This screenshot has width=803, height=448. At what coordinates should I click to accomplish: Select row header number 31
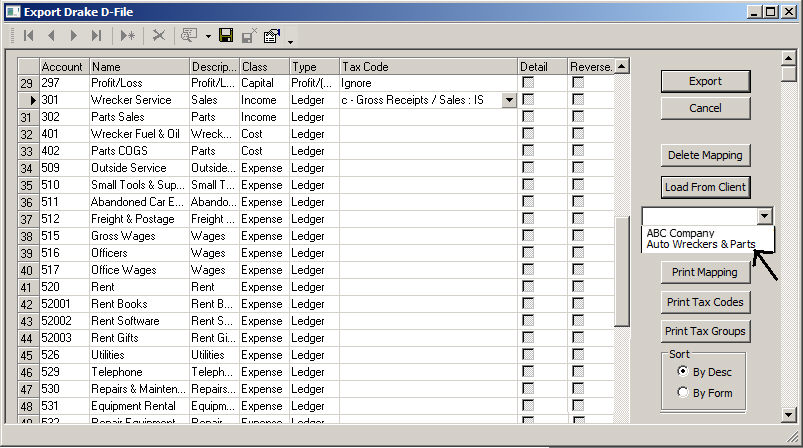[x=29, y=117]
